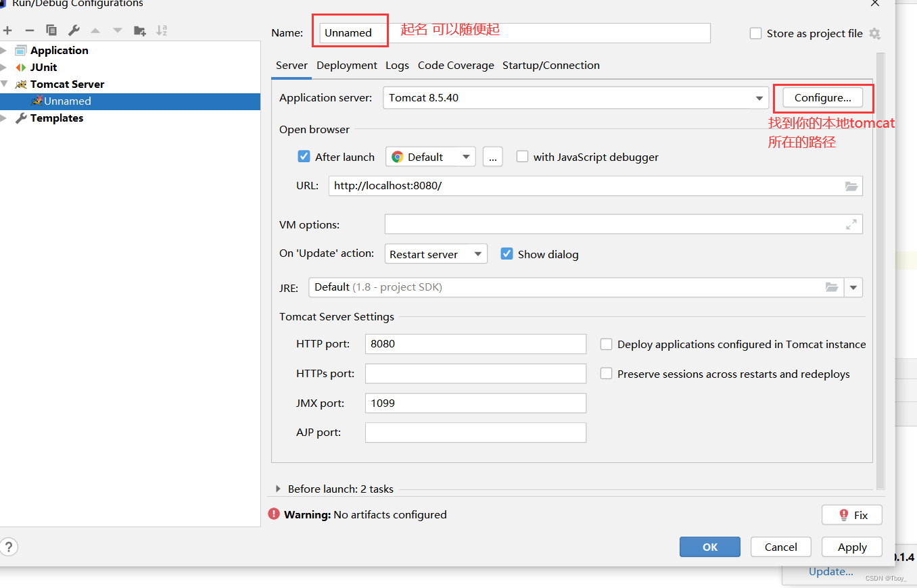Switch to the Server tab
The image size is (917, 588).
(x=291, y=65)
